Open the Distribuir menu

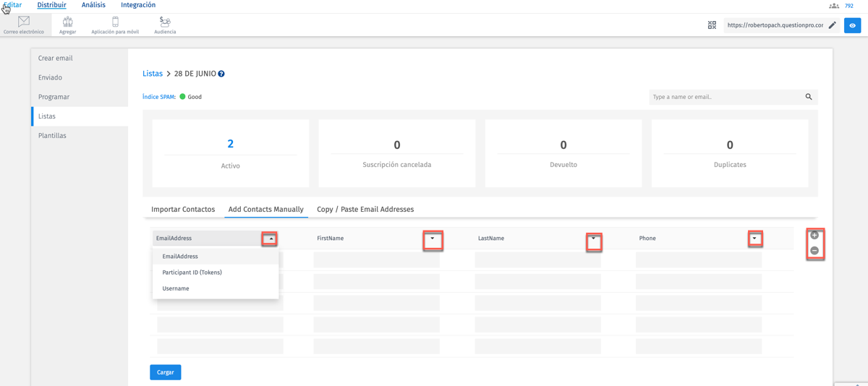[x=52, y=5]
